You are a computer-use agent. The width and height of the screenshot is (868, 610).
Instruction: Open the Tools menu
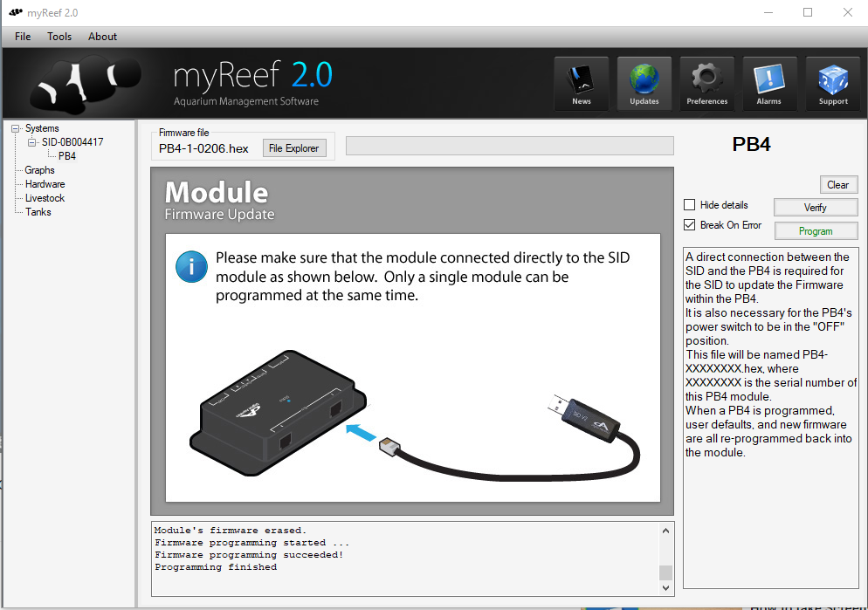pyautogui.click(x=59, y=37)
